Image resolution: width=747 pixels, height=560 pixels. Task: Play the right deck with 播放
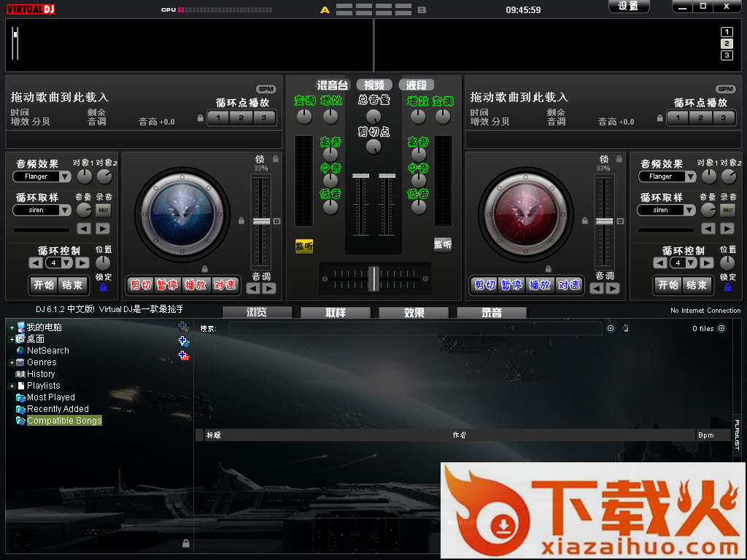540,285
